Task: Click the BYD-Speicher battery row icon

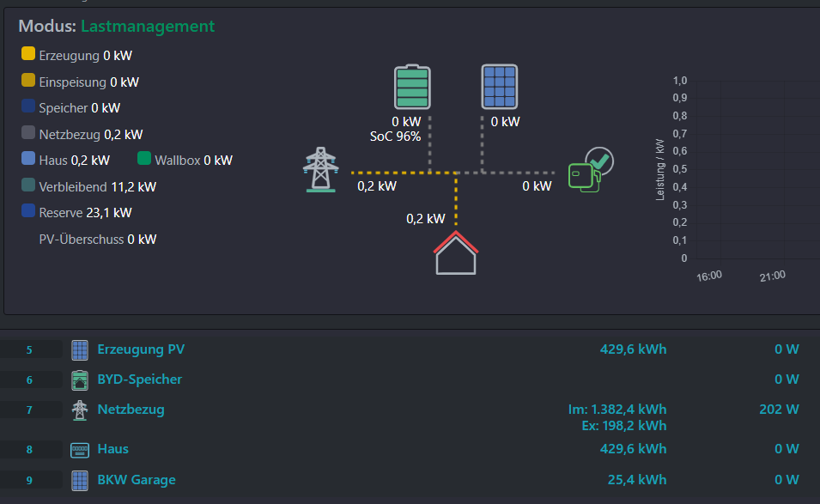Action: tap(80, 380)
